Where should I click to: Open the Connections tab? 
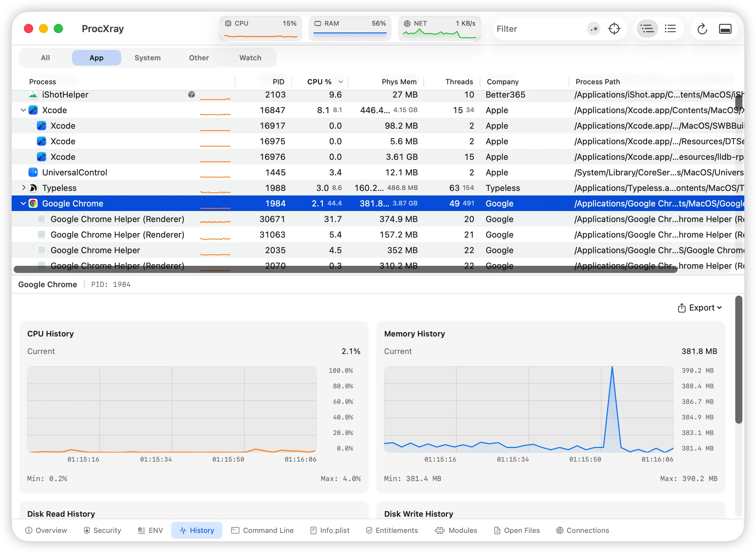click(583, 530)
